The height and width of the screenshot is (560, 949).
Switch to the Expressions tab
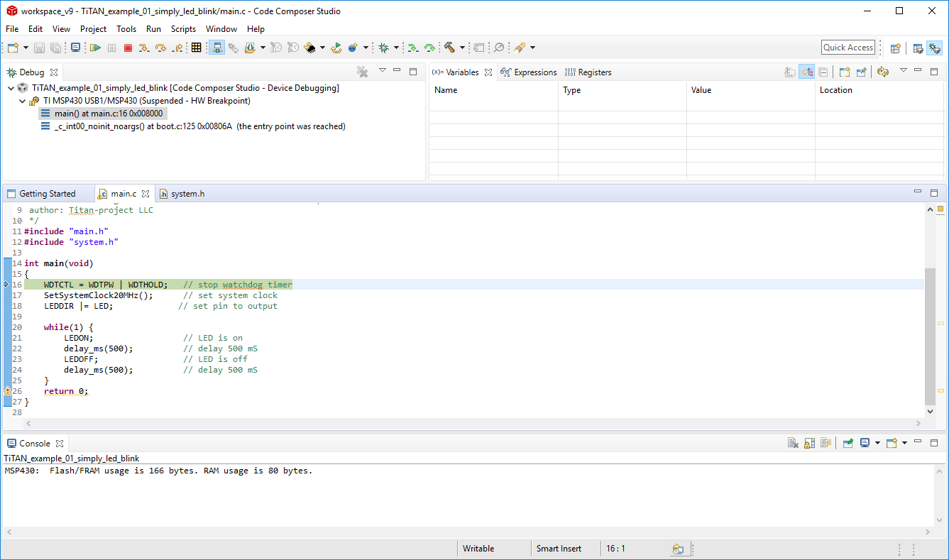(x=529, y=72)
